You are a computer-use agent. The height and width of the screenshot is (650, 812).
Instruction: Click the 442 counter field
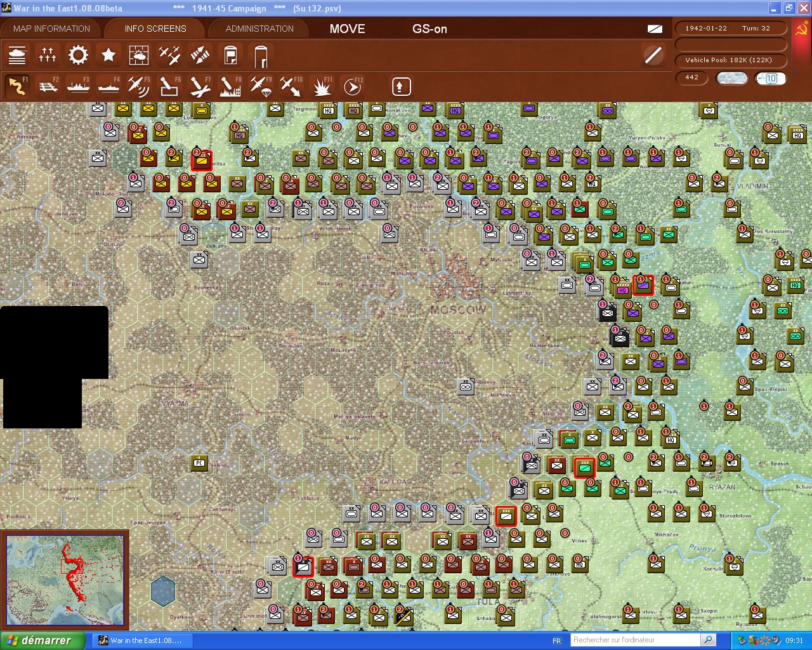692,78
